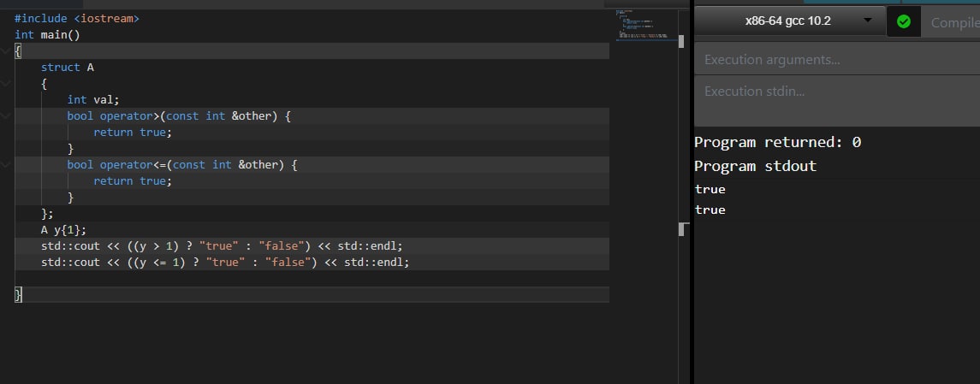Screen dimensions: 980x384
Task: Select the 'Program returned: 0' output line
Action: [777, 142]
